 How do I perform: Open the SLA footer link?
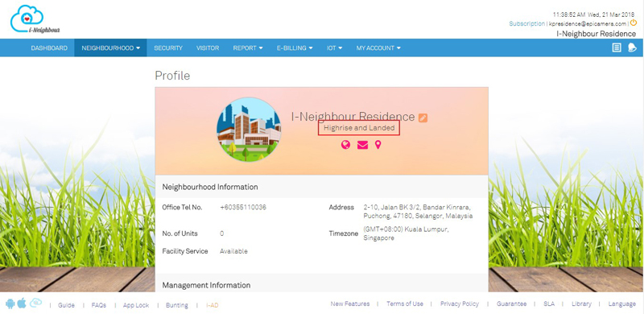tap(549, 304)
